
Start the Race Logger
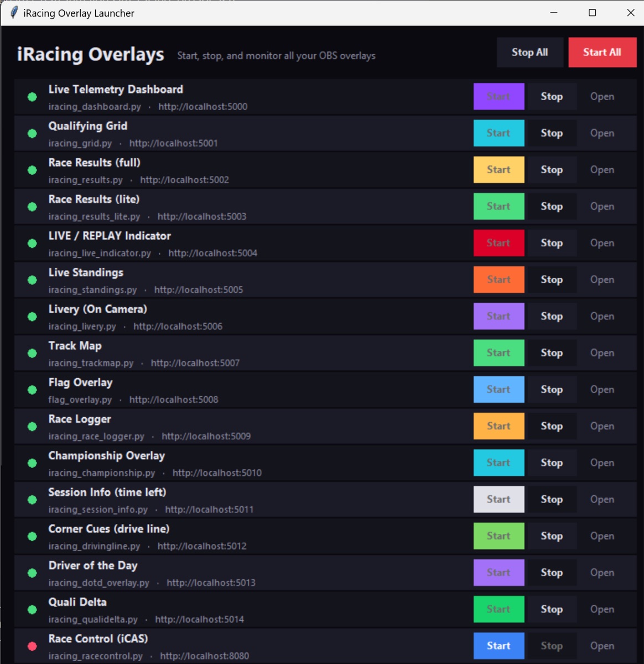coord(498,426)
